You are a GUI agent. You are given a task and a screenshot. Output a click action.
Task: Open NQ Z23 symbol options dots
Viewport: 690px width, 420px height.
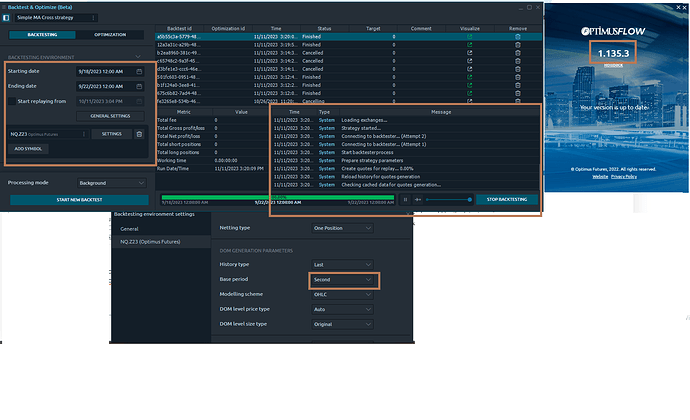[x=84, y=134]
